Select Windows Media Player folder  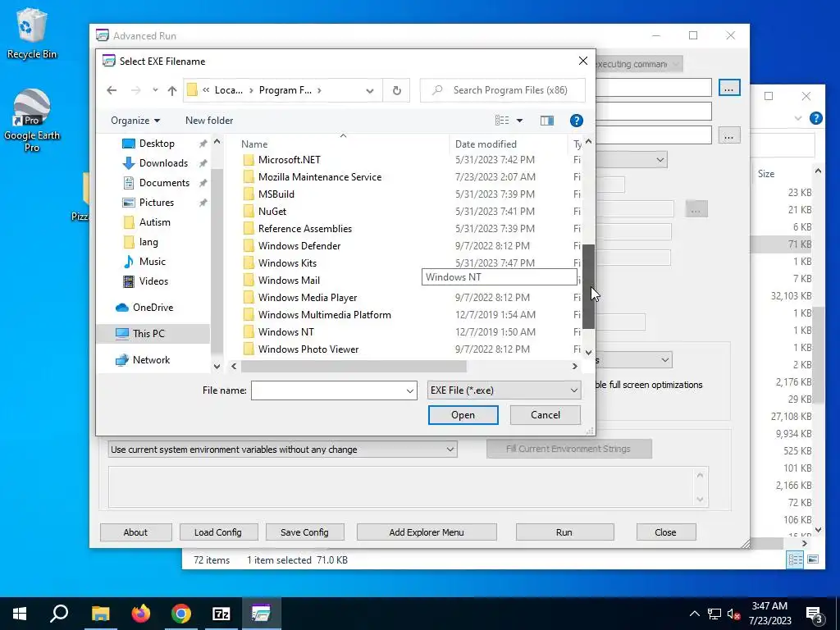(308, 297)
